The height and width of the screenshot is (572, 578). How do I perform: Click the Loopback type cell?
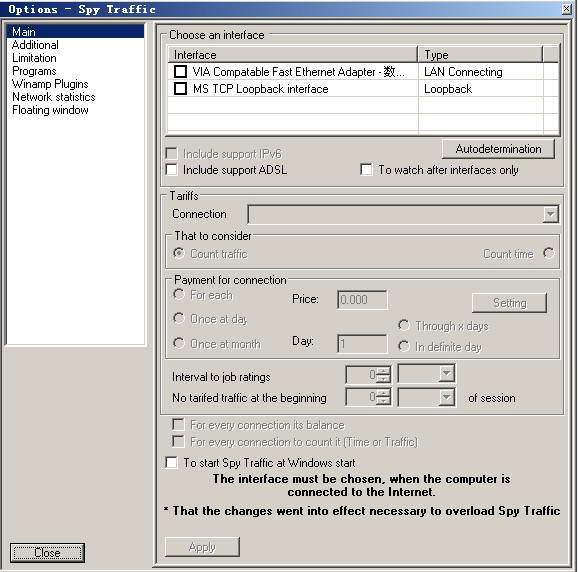tap(480, 88)
